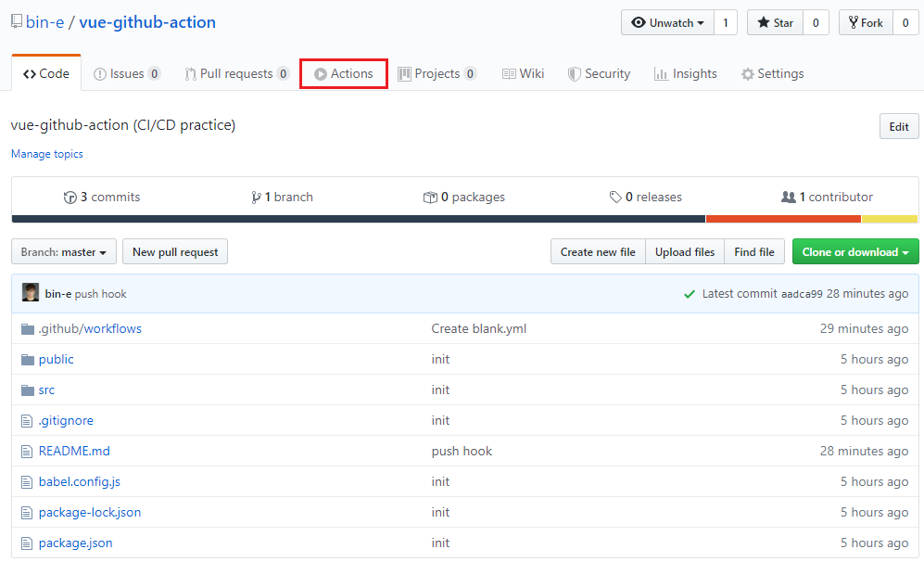Click the "29 minutes ago" timestamp
This screenshot has width=924, height=562.
click(864, 329)
